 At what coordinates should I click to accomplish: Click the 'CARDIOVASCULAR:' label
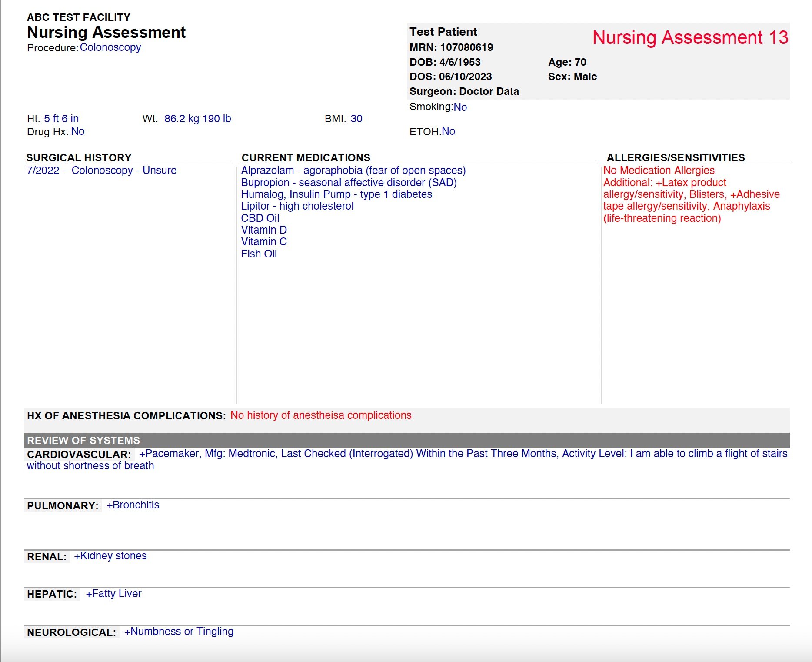coord(79,455)
